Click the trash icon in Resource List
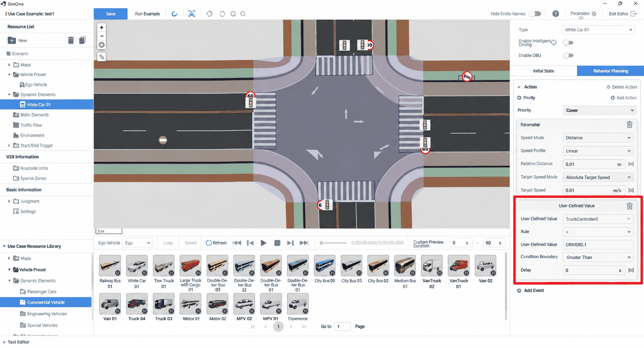 point(71,40)
